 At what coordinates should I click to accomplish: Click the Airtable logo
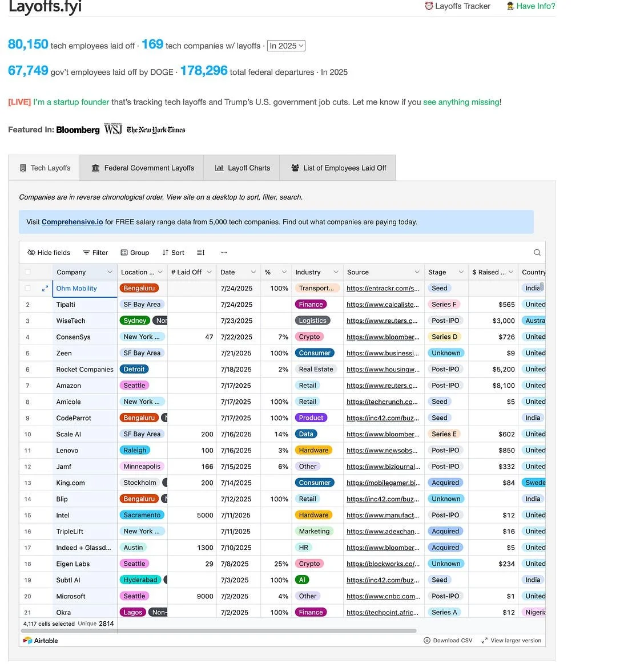(x=41, y=640)
